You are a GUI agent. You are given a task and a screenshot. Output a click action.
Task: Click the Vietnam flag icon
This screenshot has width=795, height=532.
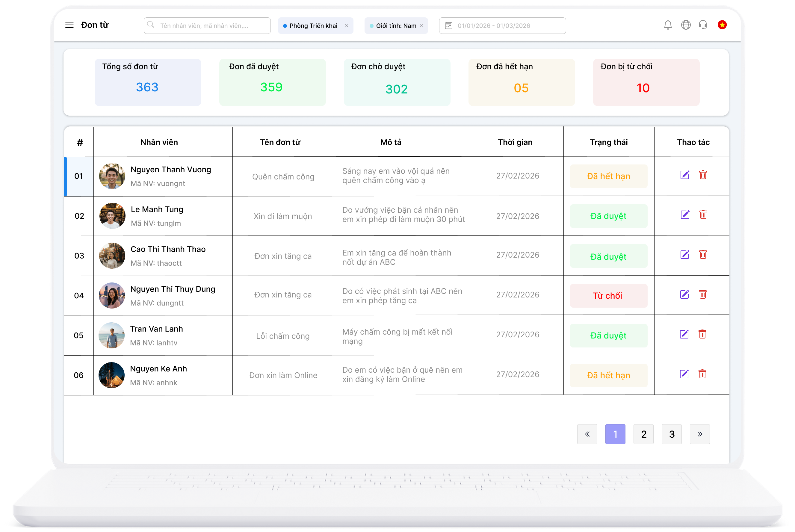point(722,25)
